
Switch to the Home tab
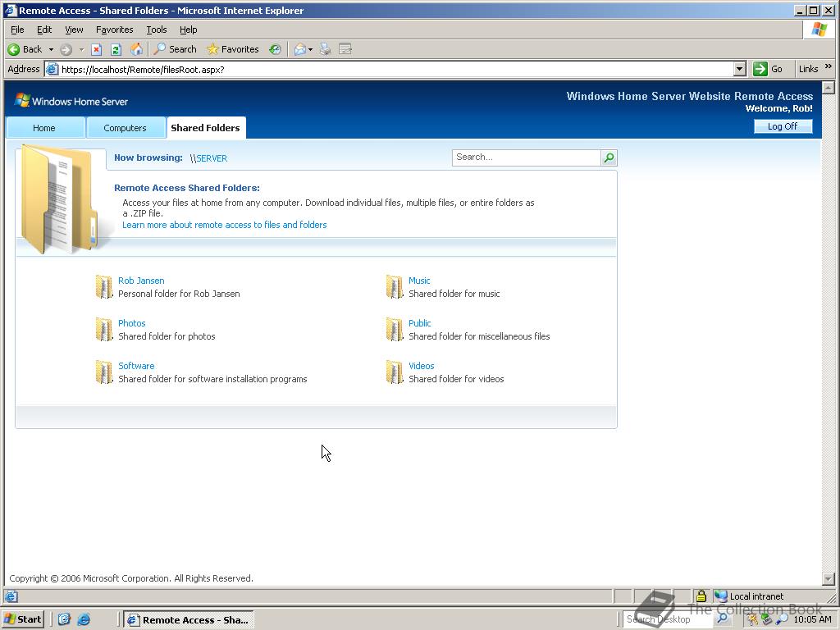(x=44, y=128)
